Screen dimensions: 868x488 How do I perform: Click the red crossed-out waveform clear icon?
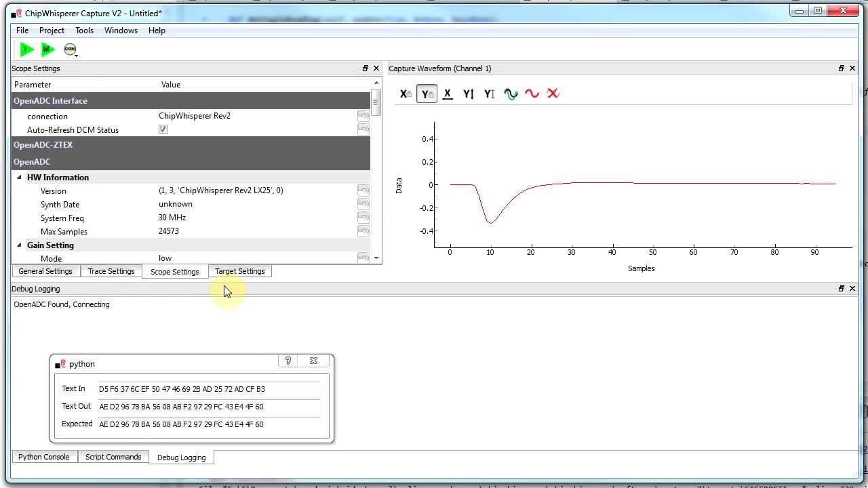tap(553, 94)
